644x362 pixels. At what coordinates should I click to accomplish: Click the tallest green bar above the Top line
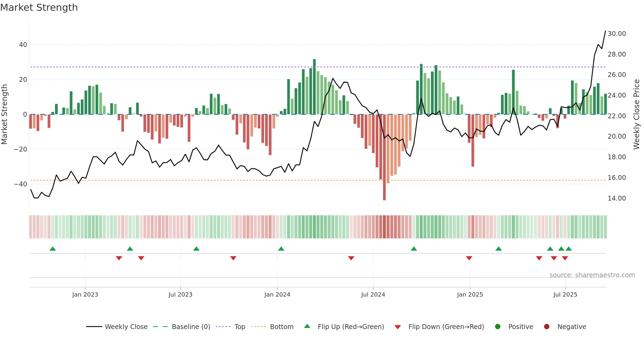[314, 87]
